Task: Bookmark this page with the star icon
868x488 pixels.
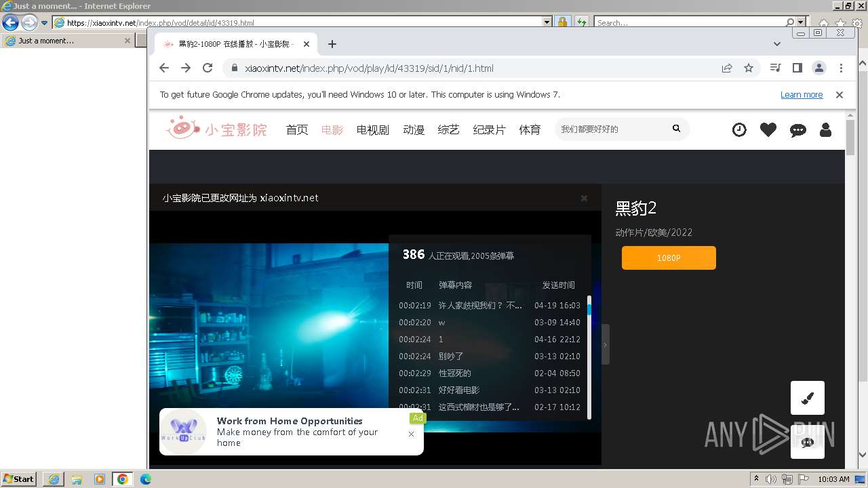Action: 749,68
